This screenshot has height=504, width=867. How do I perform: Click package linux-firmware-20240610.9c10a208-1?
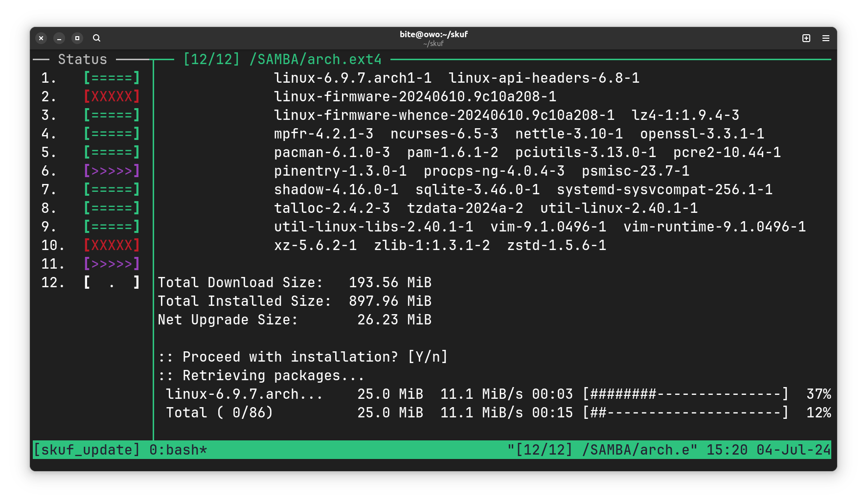415,96
